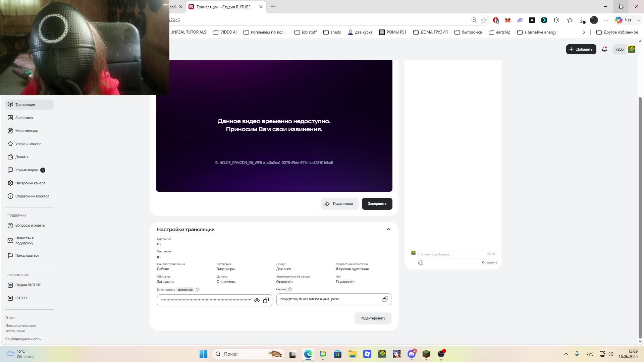Open browser Extensions puzzle icon
The height and width of the screenshot is (362, 644).
coord(556,20)
